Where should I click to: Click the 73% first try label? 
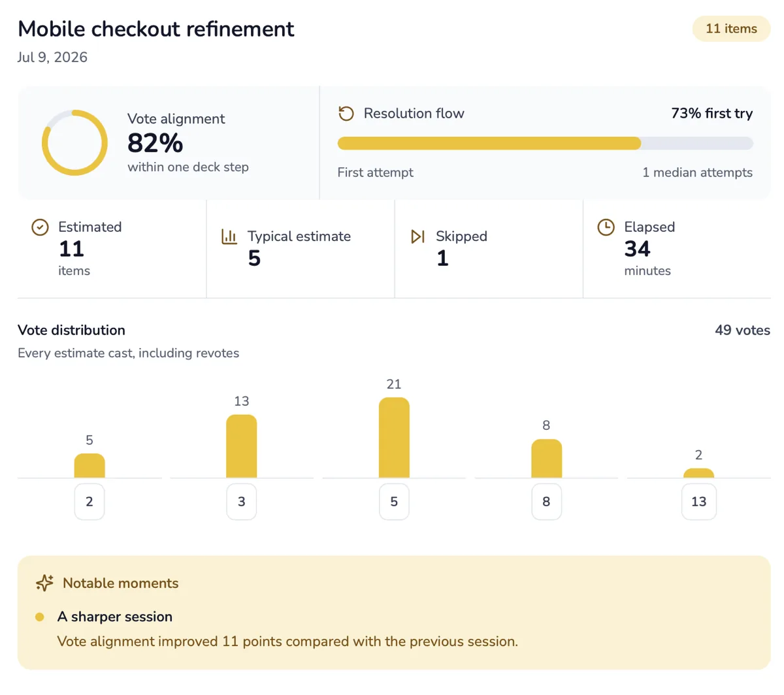pos(711,114)
